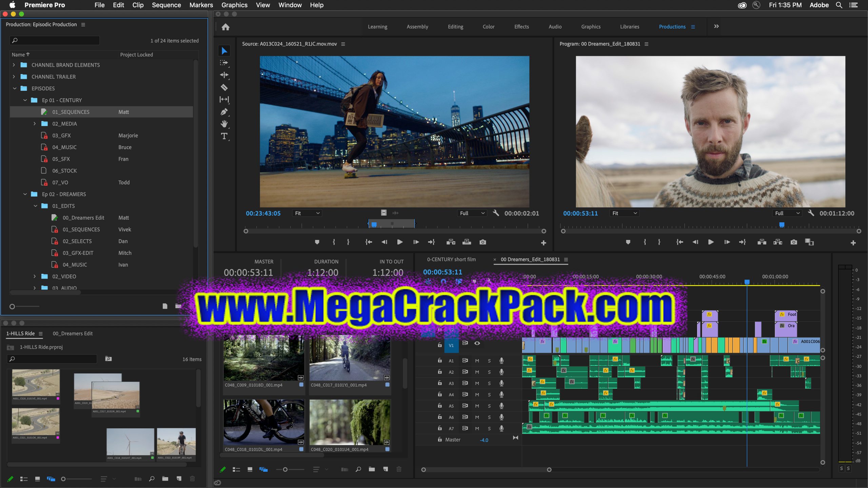Adjust thumbnail zoom slider in 1-HILLS bin
Image resolution: width=868 pixels, height=488 pixels.
63,479
